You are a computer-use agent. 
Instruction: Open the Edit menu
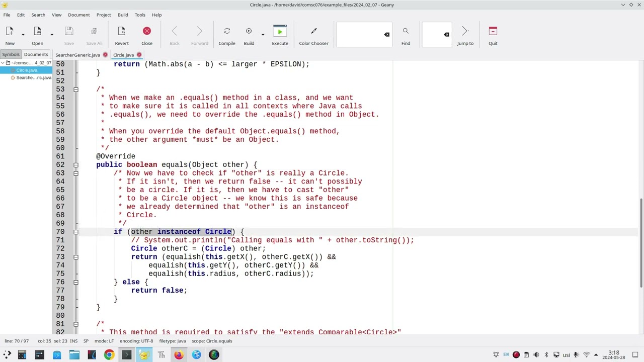(x=21, y=15)
